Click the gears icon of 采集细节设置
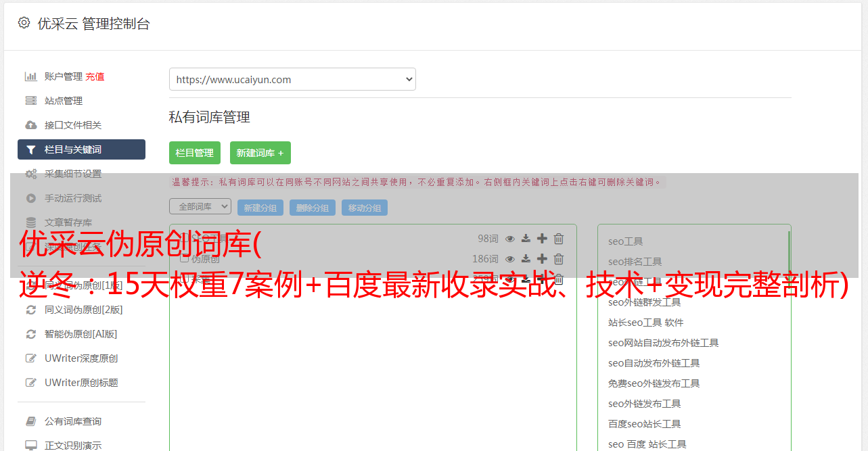This screenshot has height=451, width=868. pos(31,174)
